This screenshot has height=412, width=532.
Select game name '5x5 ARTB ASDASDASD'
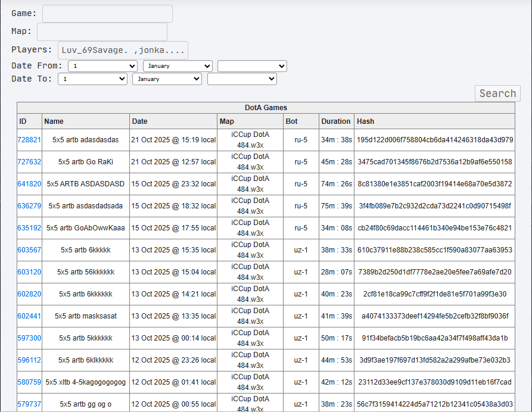pyautogui.click(x=86, y=184)
